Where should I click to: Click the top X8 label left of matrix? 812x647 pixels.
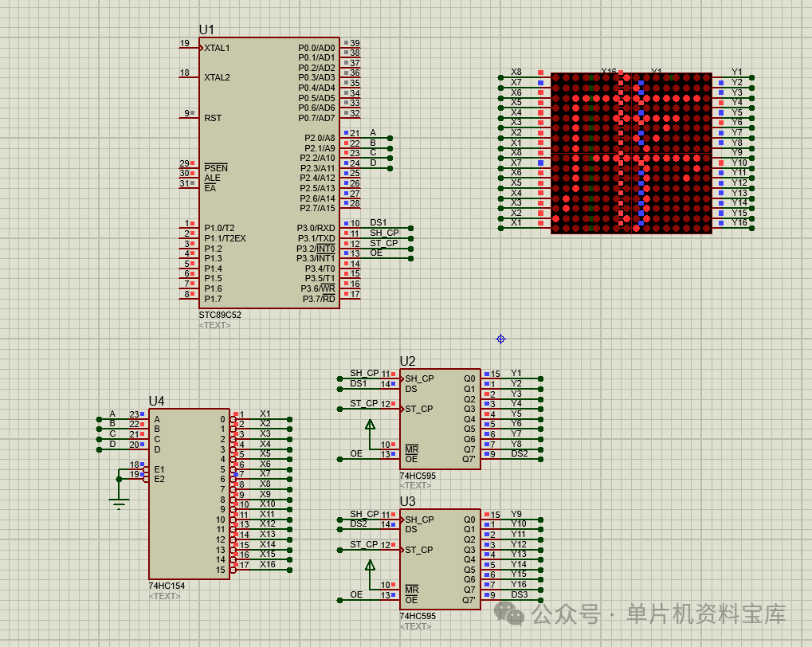516,72
